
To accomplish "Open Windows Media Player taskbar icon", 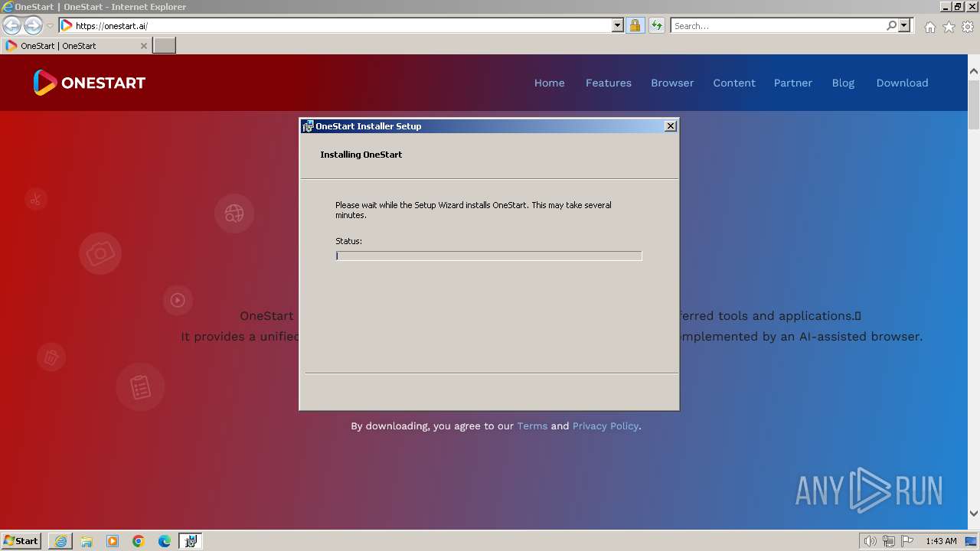I will tap(113, 541).
